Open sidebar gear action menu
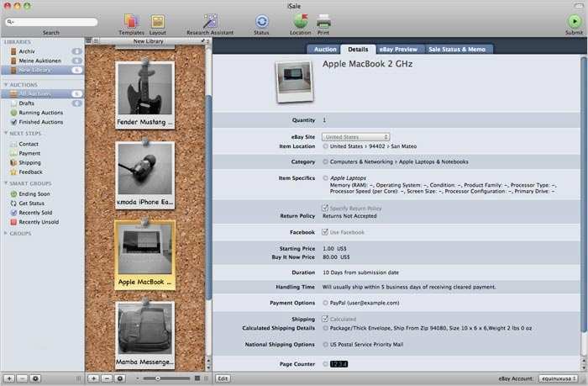 coord(35,378)
